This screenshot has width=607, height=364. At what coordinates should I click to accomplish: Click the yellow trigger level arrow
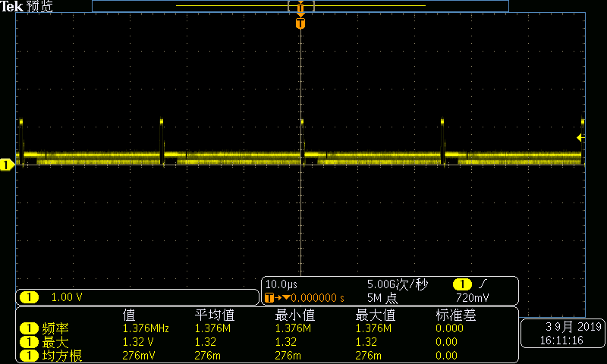(x=580, y=137)
